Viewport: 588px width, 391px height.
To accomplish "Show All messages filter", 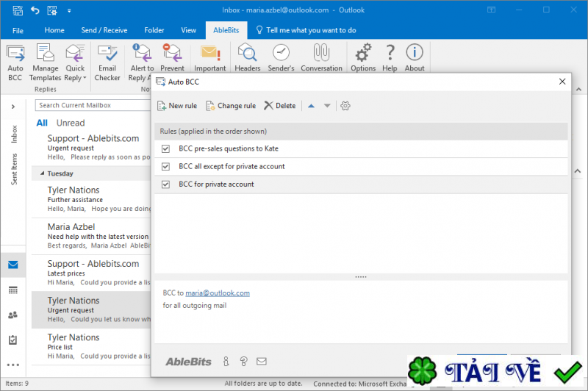I will (x=42, y=123).
